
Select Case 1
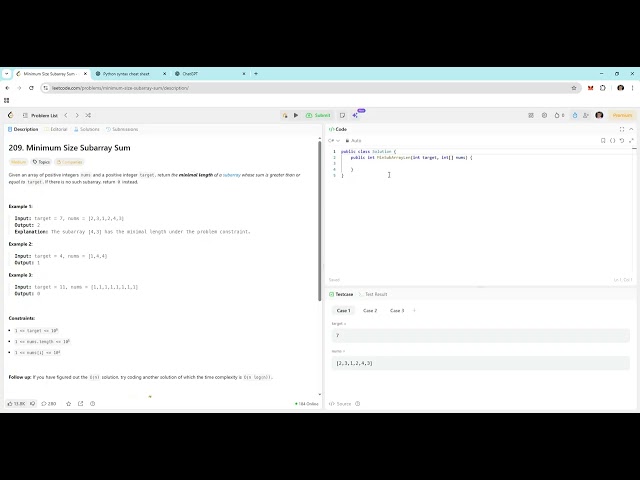click(343, 311)
